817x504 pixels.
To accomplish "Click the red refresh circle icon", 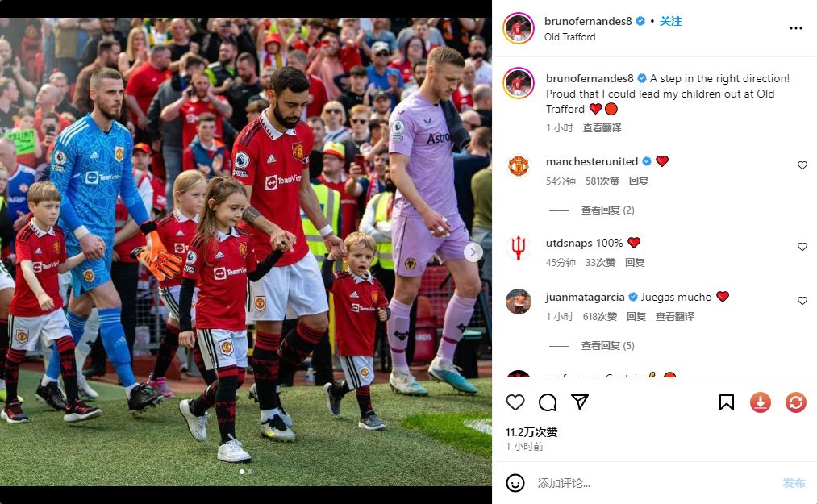I will point(796,402).
